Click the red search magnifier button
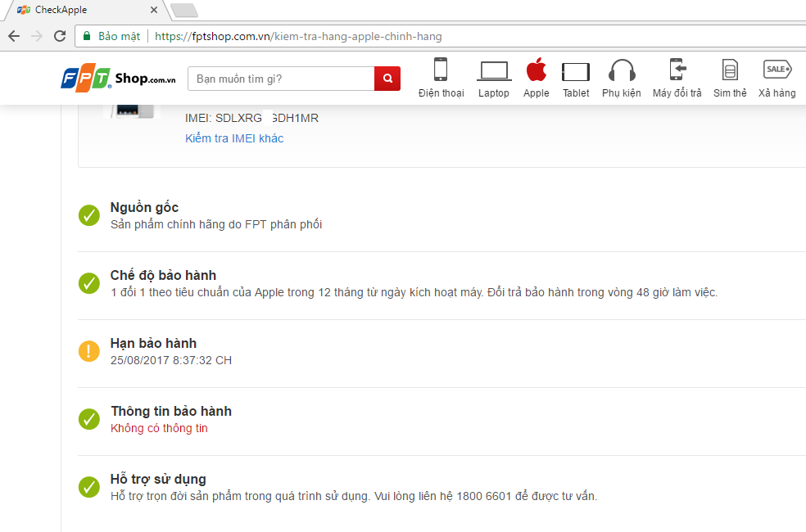The height and width of the screenshot is (532, 806). point(387,79)
